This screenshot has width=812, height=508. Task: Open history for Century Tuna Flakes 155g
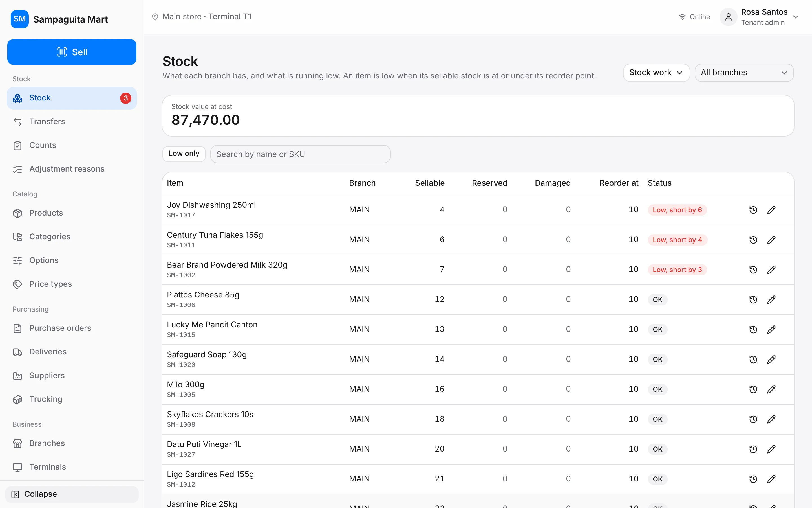click(753, 240)
